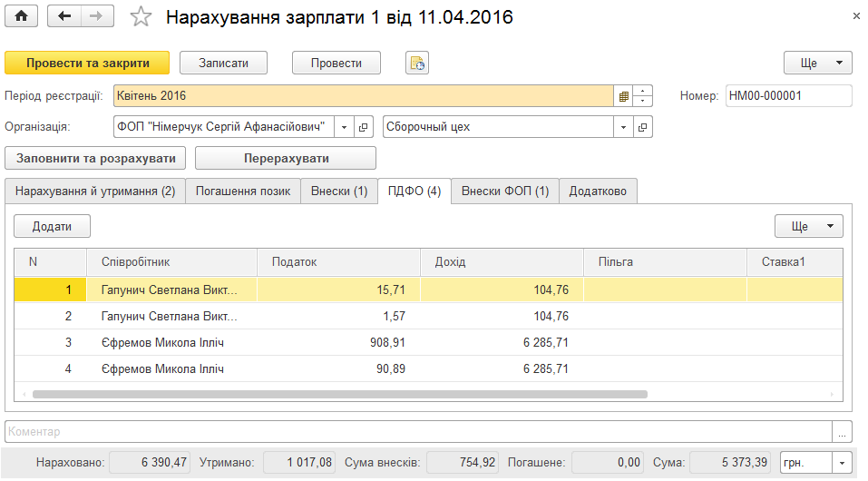Image resolution: width=868 pixels, height=481 pixels.
Task: Select the ПДФО (4) tab
Action: 414,191
